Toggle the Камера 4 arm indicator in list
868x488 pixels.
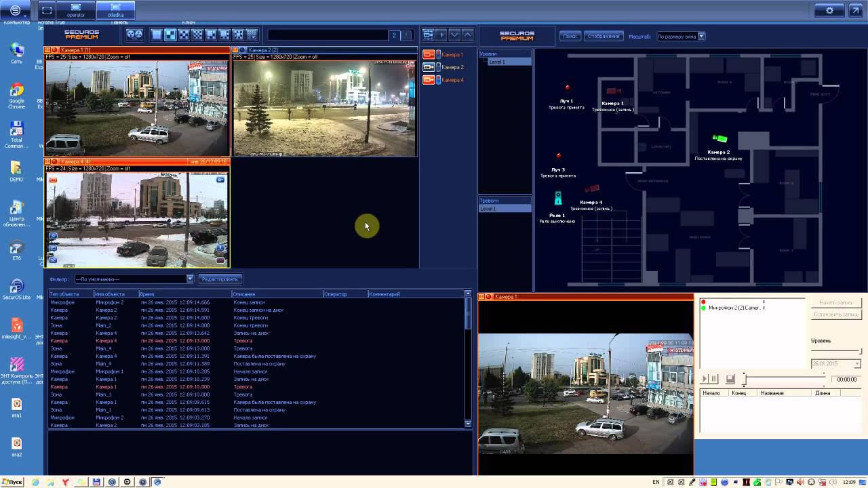pyautogui.click(x=438, y=80)
